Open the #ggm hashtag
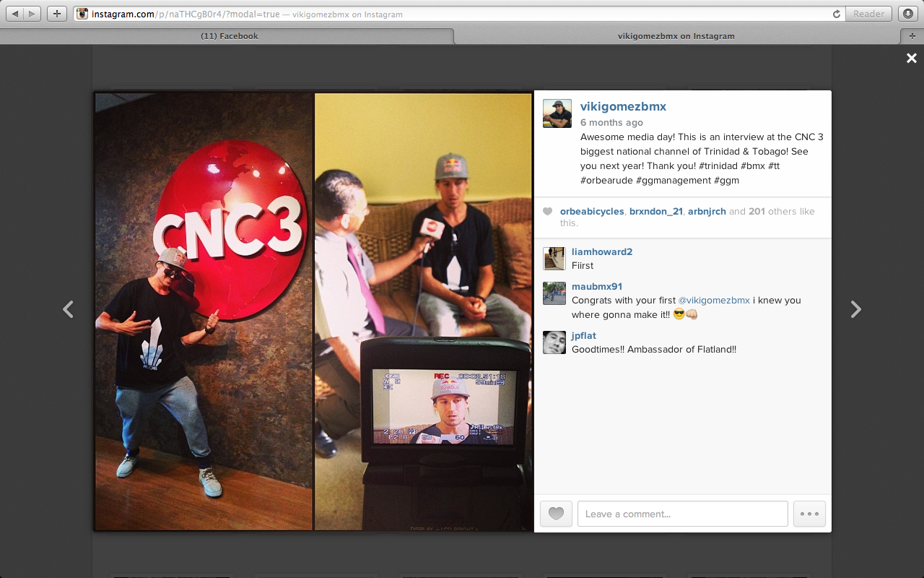The width and height of the screenshot is (924, 578). (727, 180)
